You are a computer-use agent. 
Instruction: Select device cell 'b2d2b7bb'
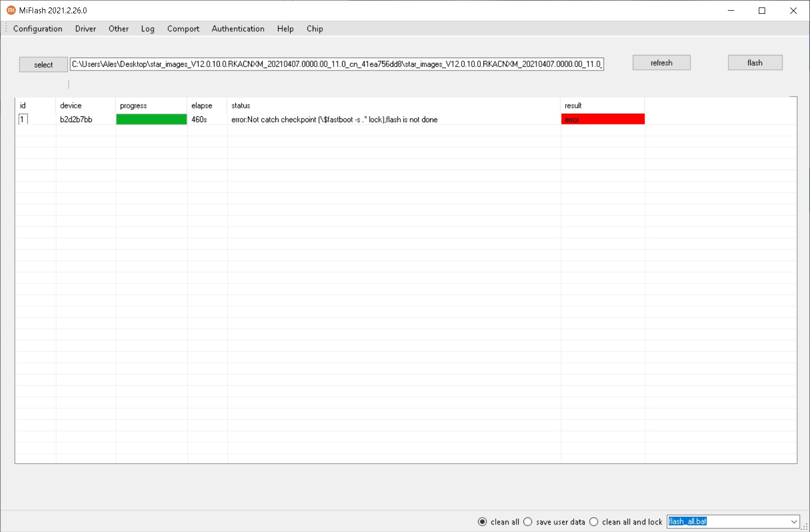pyautogui.click(x=76, y=120)
